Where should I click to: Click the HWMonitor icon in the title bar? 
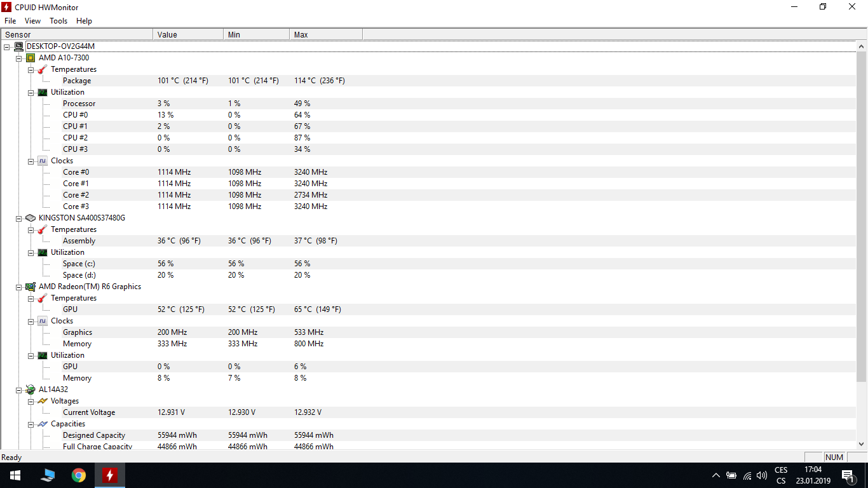click(7, 6)
